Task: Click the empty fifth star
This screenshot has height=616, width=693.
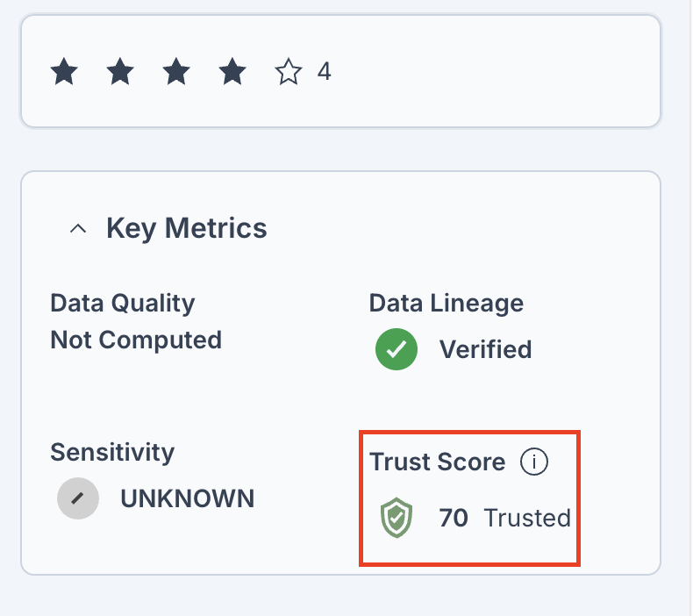Action: (288, 71)
